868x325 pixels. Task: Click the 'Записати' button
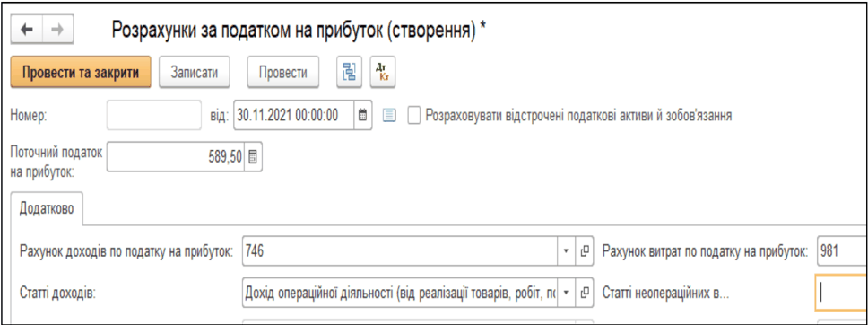click(195, 72)
